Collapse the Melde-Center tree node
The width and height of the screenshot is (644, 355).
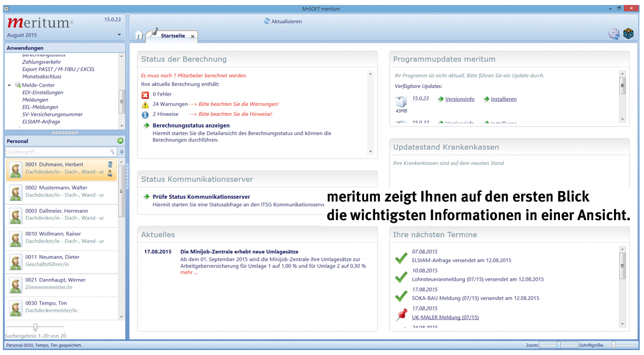[x=9, y=85]
